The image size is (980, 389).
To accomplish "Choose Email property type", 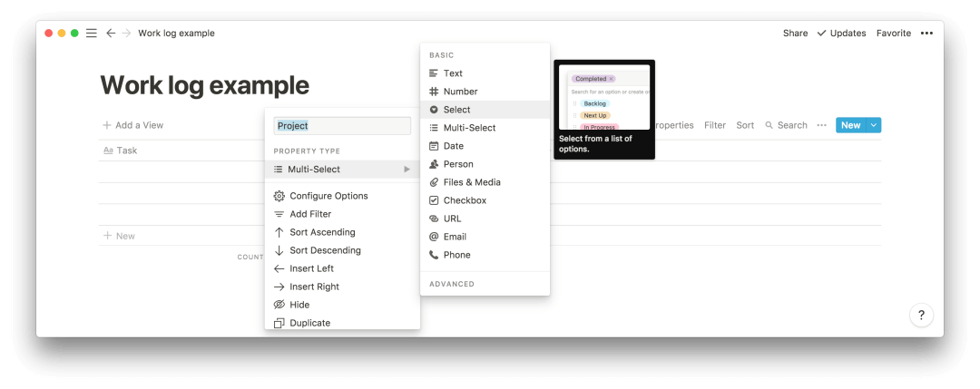I will click(x=485, y=236).
